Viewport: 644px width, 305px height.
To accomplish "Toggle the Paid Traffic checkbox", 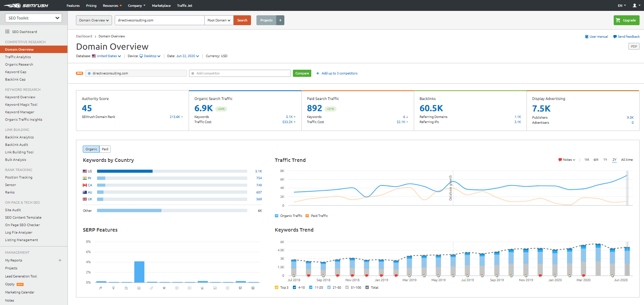I will click(x=307, y=216).
